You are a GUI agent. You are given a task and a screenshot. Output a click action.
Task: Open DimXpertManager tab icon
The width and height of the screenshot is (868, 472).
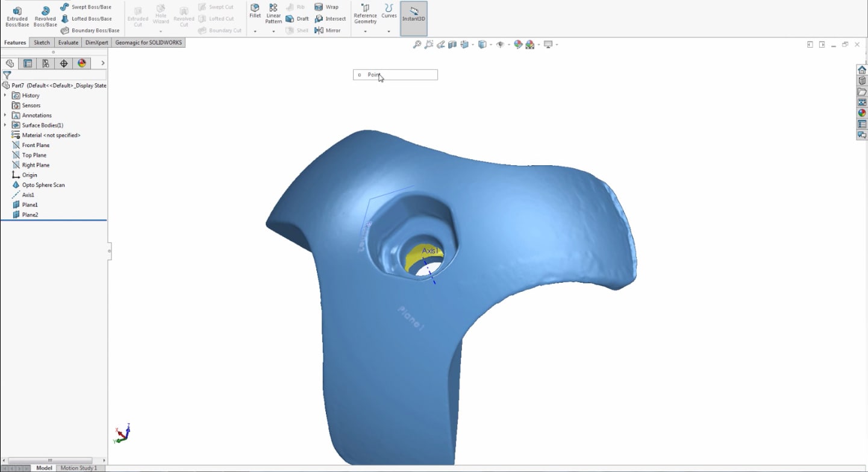click(x=64, y=63)
